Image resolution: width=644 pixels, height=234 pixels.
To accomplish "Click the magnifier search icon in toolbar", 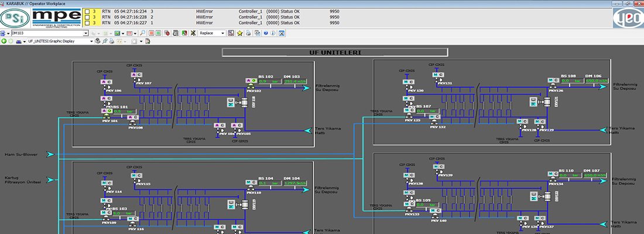I will point(143,33).
